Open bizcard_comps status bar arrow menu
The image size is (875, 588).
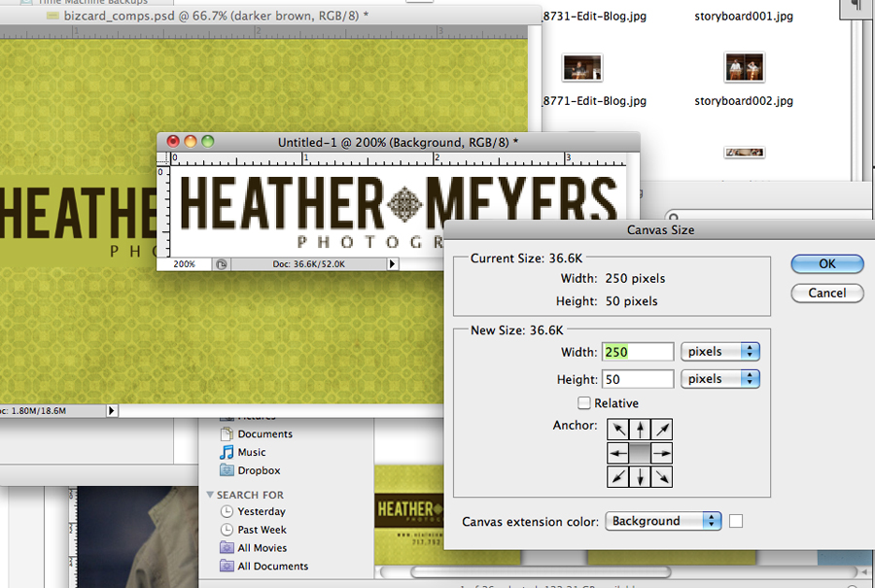click(112, 411)
